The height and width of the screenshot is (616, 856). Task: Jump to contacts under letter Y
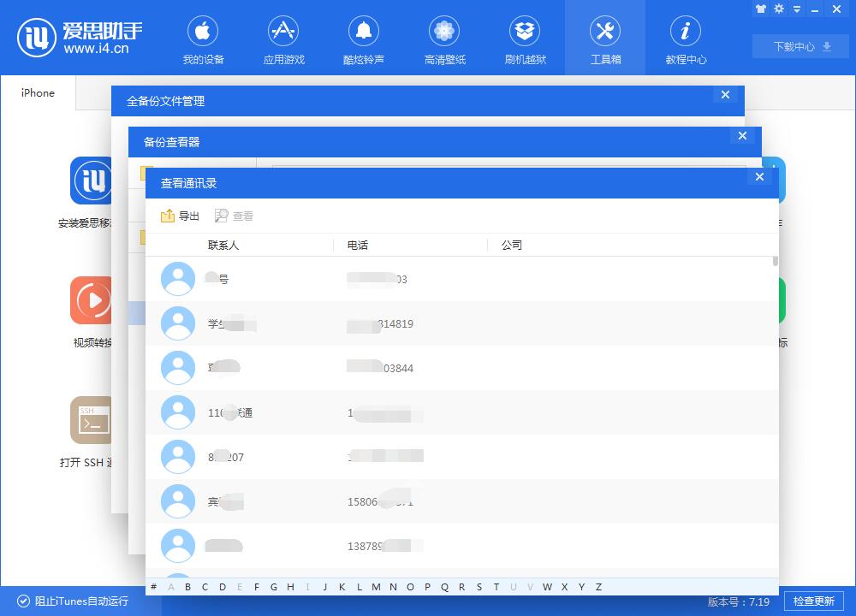tap(581, 587)
